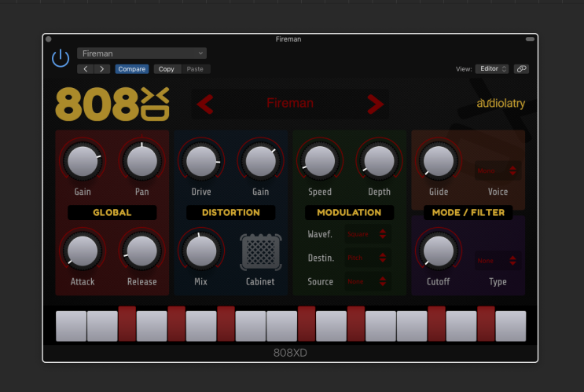Screen dimensions: 584x392
Task: Click the Paste button
Action: coord(195,69)
